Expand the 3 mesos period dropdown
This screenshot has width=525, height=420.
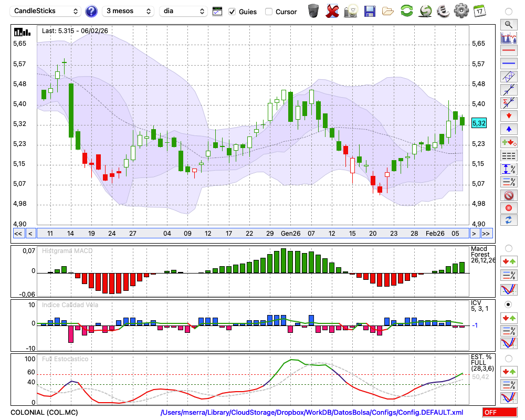(128, 11)
